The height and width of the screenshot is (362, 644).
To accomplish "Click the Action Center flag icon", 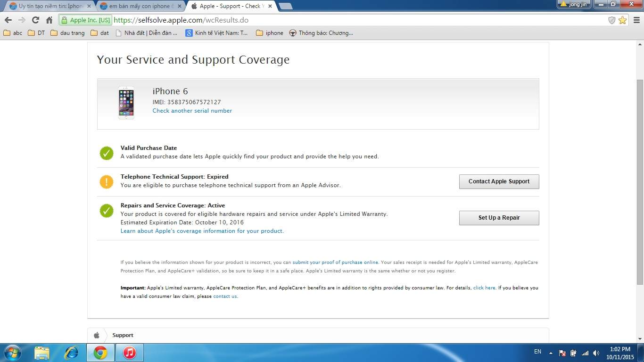I will (x=562, y=353).
